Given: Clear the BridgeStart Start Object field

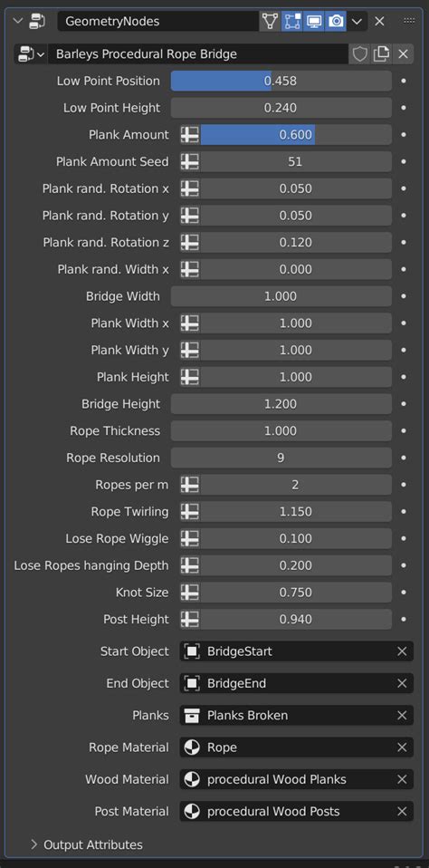Looking at the screenshot, I should pos(402,651).
